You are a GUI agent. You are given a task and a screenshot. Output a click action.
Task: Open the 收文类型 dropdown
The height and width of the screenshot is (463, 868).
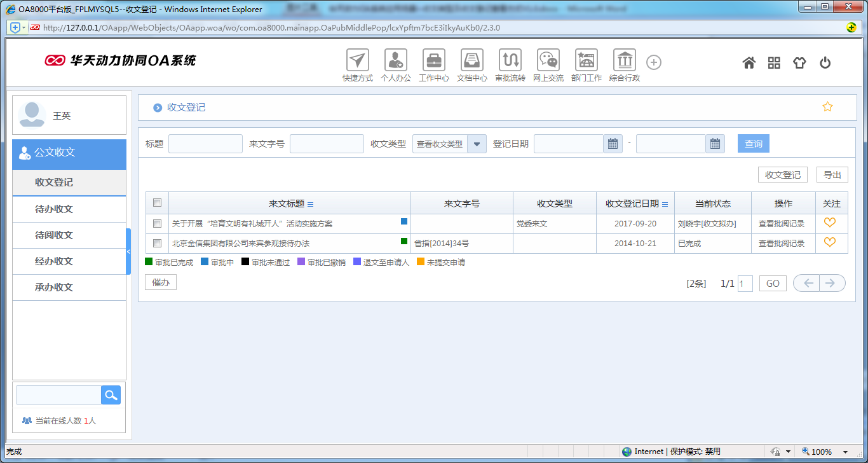[477, 143]
